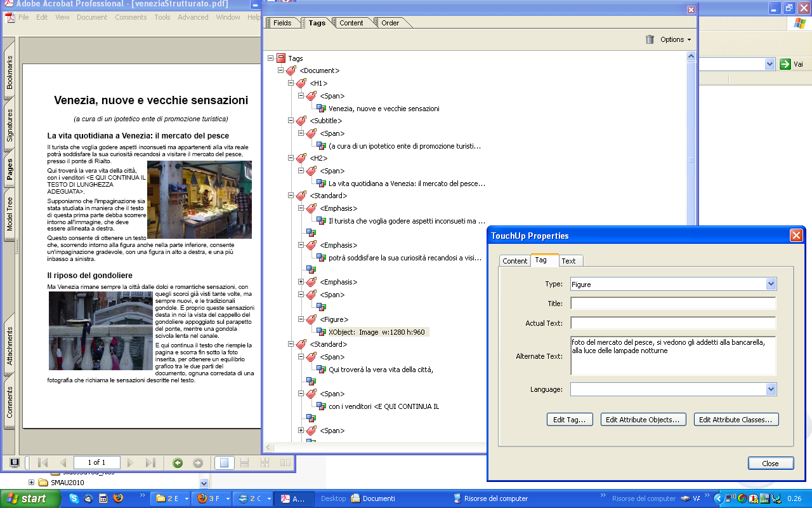Click the page number field '1 of 1'

point(97,462)
